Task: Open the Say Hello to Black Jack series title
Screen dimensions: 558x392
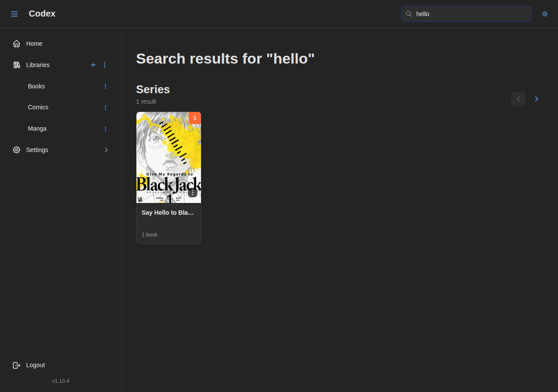Action: coord(167,213)
